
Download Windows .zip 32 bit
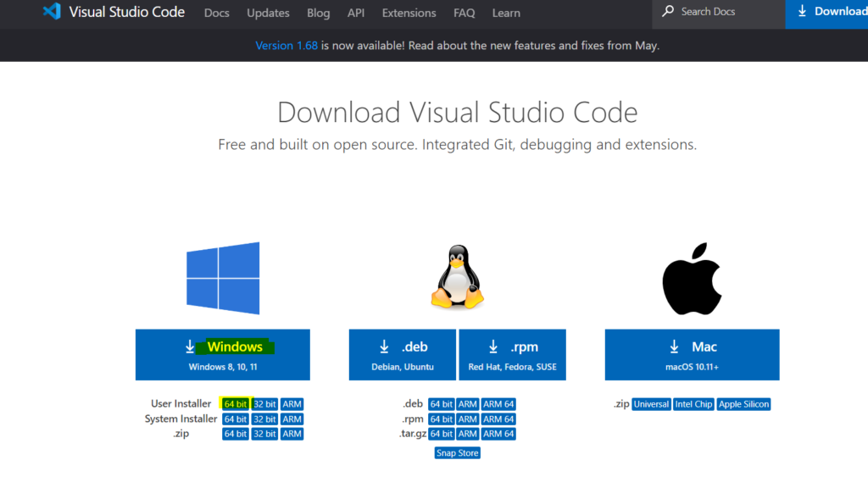264,434
